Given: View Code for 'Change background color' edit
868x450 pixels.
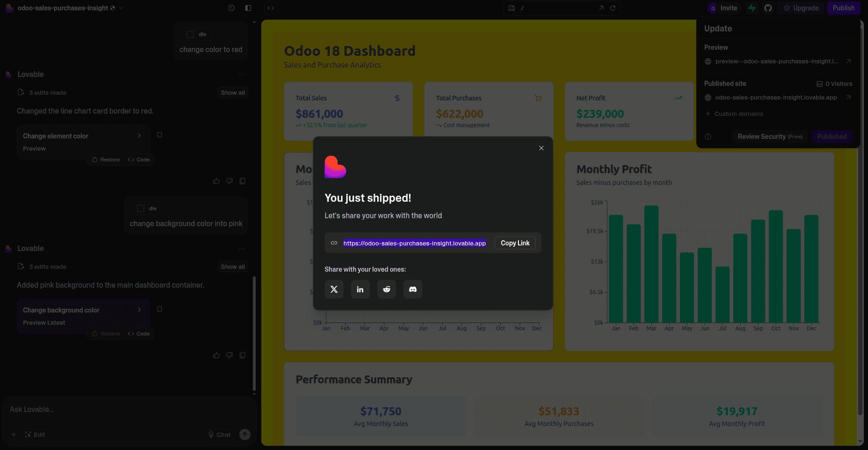Looking at the screenshot, I should pos(139,334).
